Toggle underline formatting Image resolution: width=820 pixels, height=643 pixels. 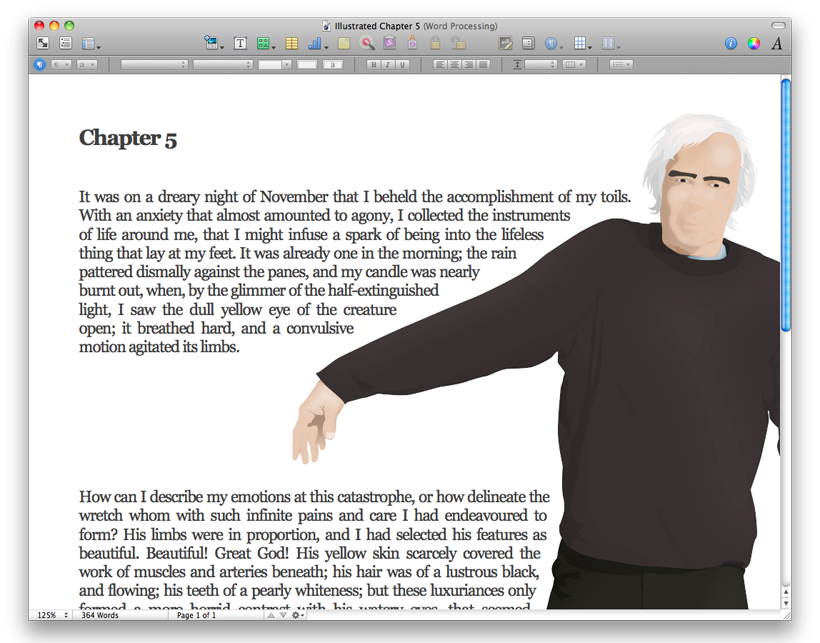coord(402,64)
